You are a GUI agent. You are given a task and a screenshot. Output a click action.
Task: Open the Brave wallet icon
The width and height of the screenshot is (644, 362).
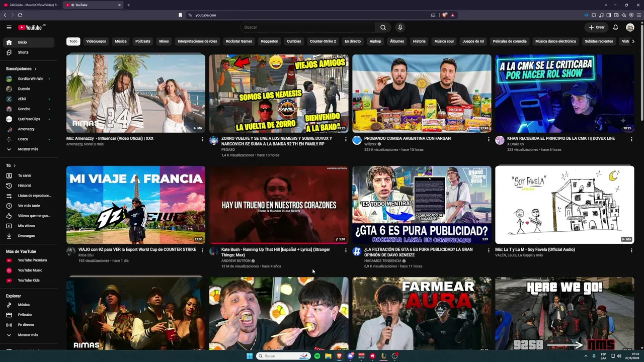tap(616, 15)
